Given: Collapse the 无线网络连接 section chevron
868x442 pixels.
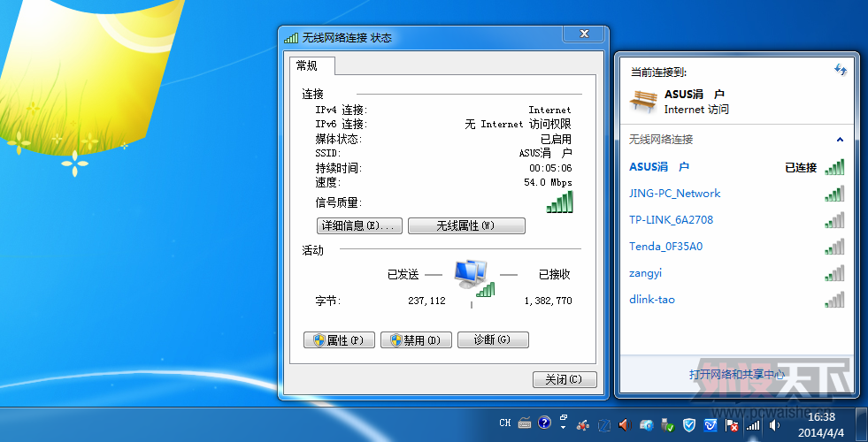Looking at the screenshot, I should click(840, 140).
